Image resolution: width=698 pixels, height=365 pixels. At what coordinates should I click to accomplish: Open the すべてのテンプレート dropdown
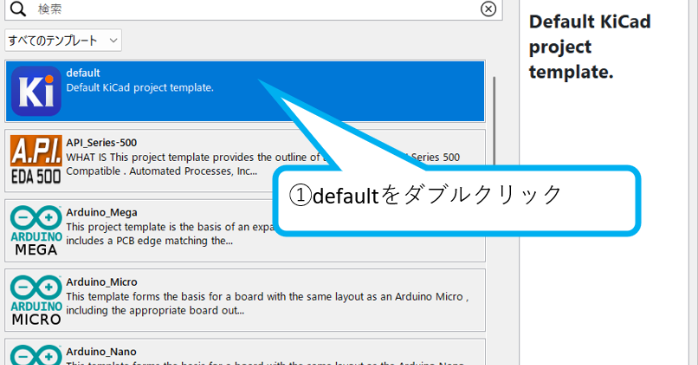[63, 41]
